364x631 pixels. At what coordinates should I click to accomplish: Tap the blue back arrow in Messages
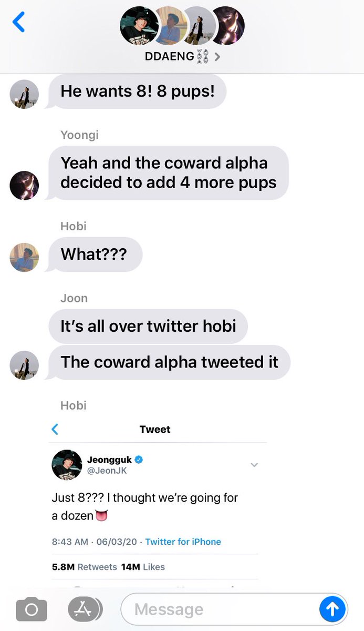[x=18, y=23]
